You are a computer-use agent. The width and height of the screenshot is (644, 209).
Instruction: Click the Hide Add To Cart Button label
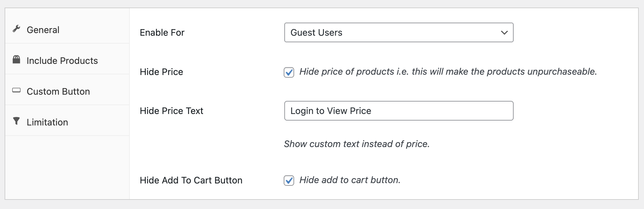click(x=191, y=180)
